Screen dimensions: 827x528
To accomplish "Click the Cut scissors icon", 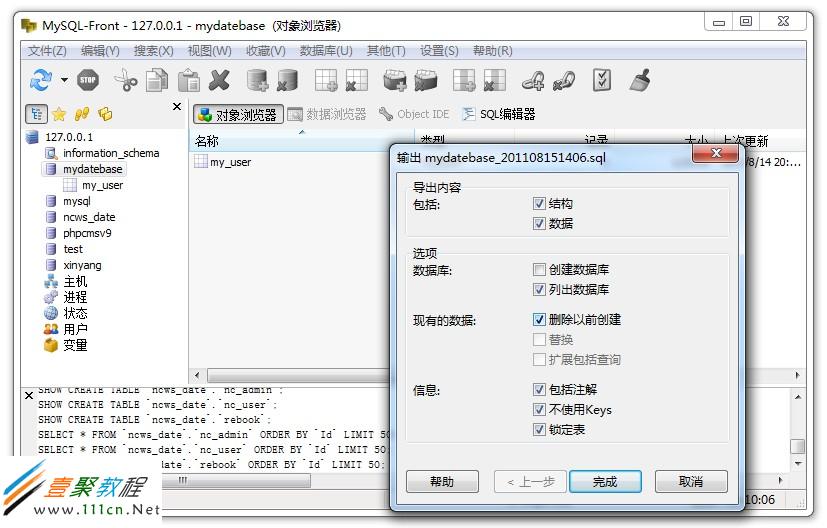I will point(126,80).
